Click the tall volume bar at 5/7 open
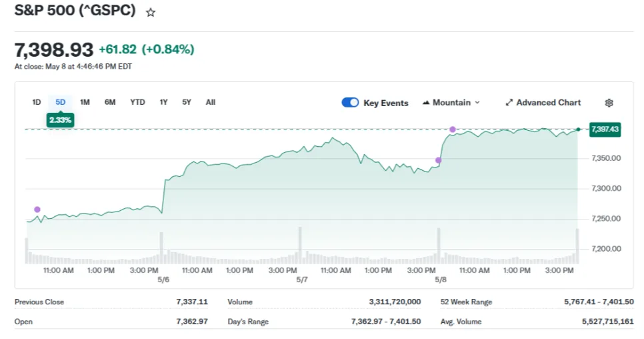644x339 pixels. 300,245
